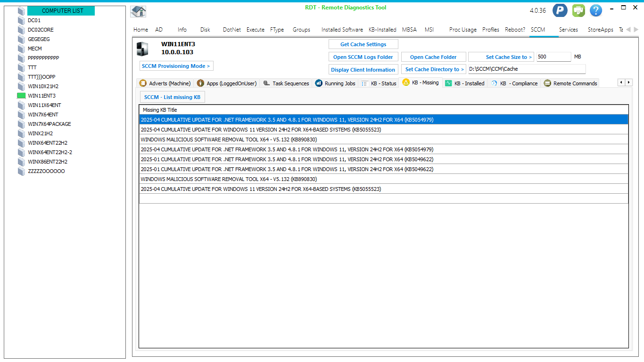Viewport: 644px width, 362px height.
Task: Click the green printer icon
Action: (578, 10)
